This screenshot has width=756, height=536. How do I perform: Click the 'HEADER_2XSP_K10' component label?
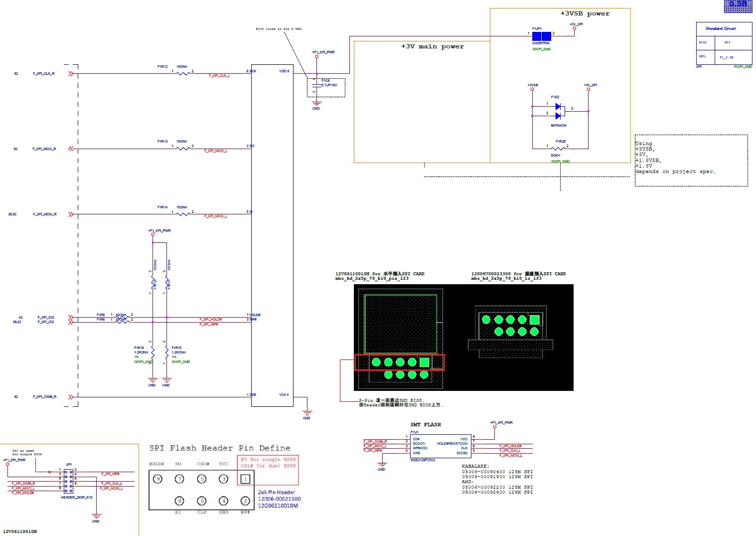click(x=77, y=498)
